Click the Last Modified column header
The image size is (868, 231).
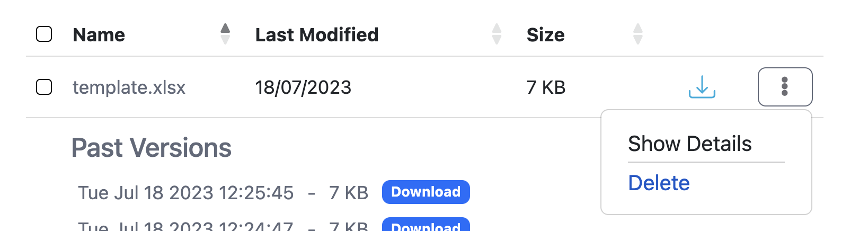tap(317, 35)
